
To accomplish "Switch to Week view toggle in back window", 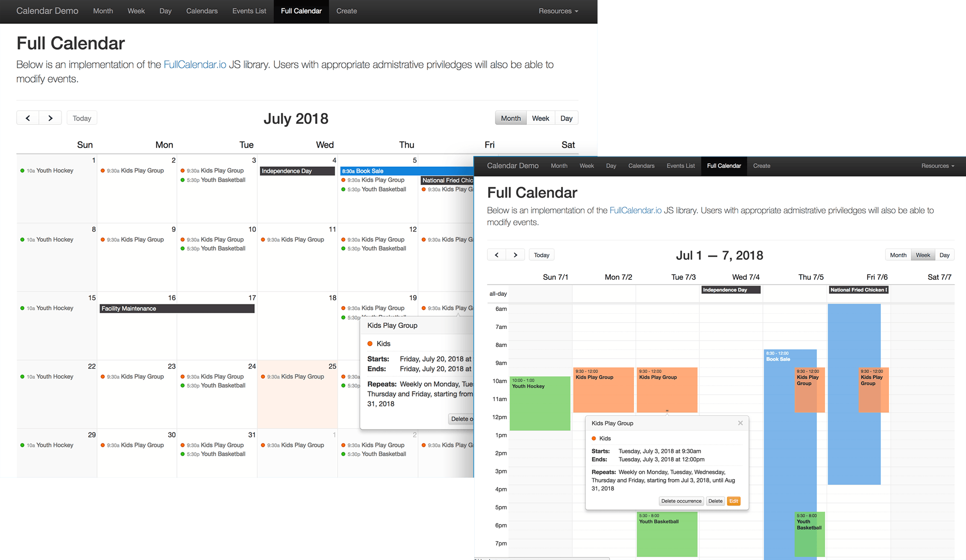I will coord(541,118).
